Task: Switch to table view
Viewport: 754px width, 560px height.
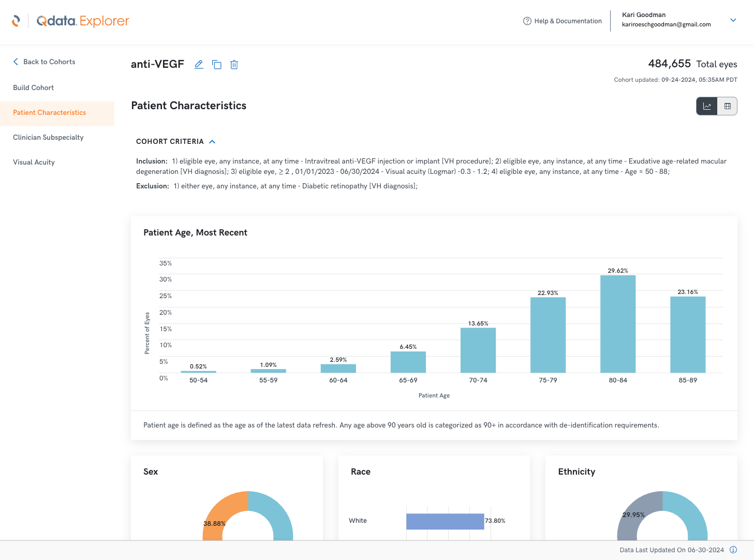Action: tap(728, 106)
